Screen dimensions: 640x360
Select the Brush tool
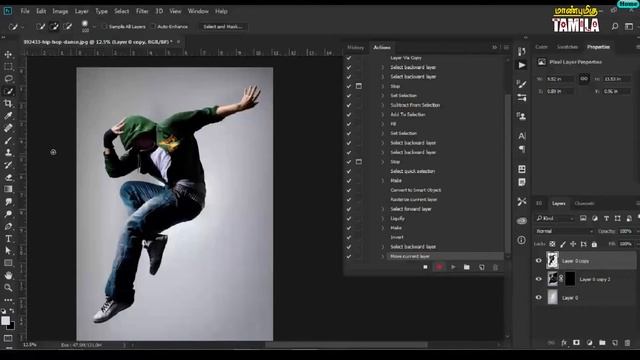tap(8, 140)
